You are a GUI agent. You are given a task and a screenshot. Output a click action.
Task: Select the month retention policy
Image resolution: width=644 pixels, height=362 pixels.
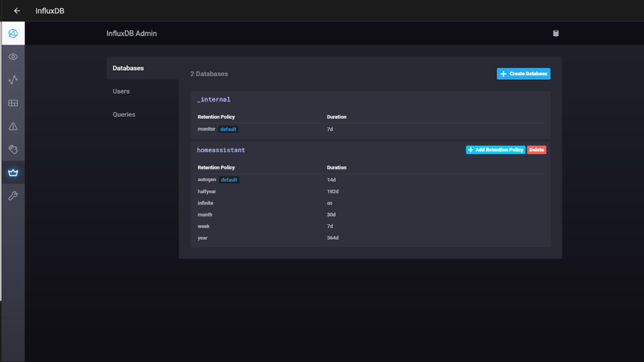[204, 215]
